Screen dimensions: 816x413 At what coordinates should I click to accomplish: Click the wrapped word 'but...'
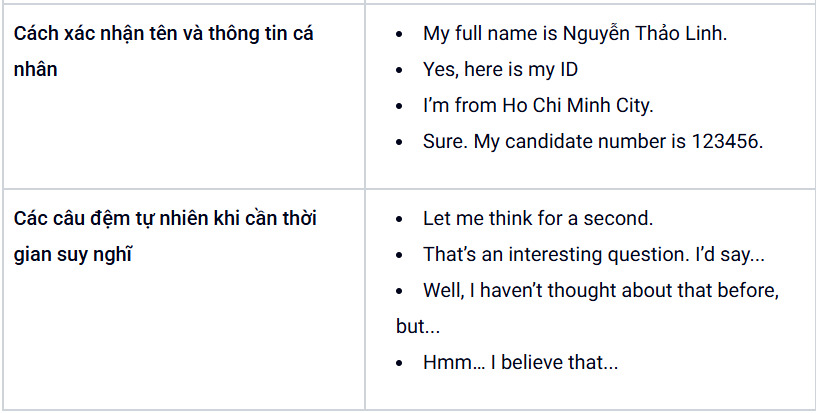pos(418,326)
